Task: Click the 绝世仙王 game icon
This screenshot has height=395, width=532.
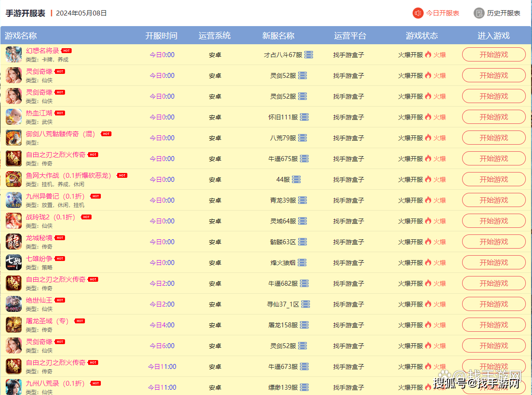Action: tap(13, 304)
